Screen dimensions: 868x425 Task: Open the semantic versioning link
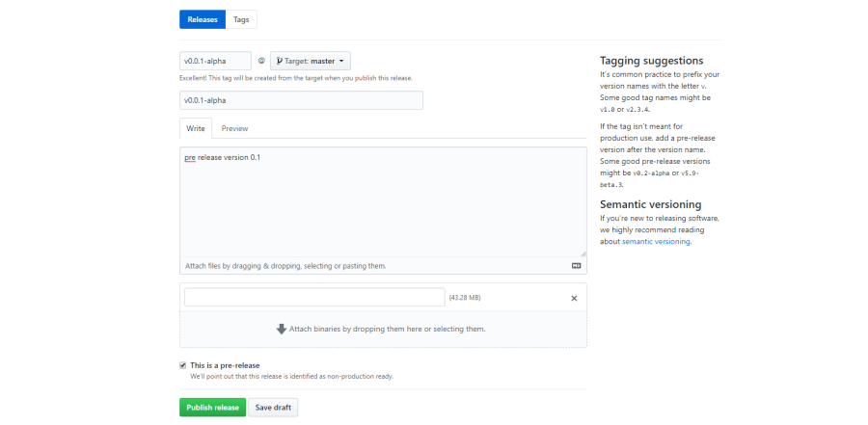tap(656, 242)
